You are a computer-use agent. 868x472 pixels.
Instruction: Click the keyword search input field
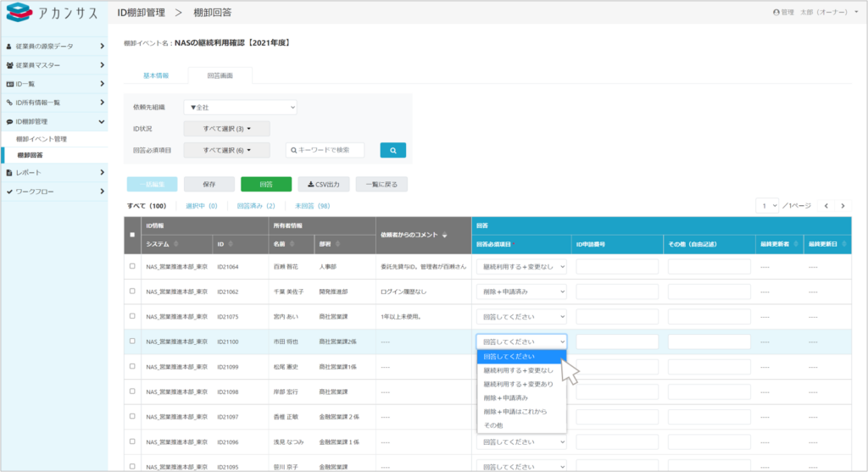click(x=325, y=150)
